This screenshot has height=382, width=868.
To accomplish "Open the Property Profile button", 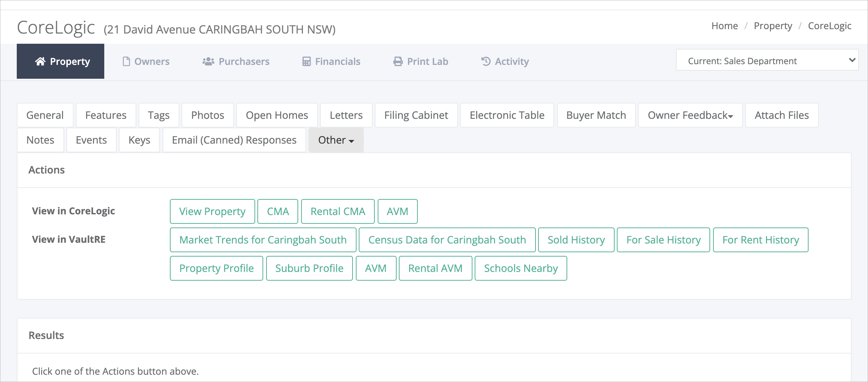I will [x=216, y=268].
